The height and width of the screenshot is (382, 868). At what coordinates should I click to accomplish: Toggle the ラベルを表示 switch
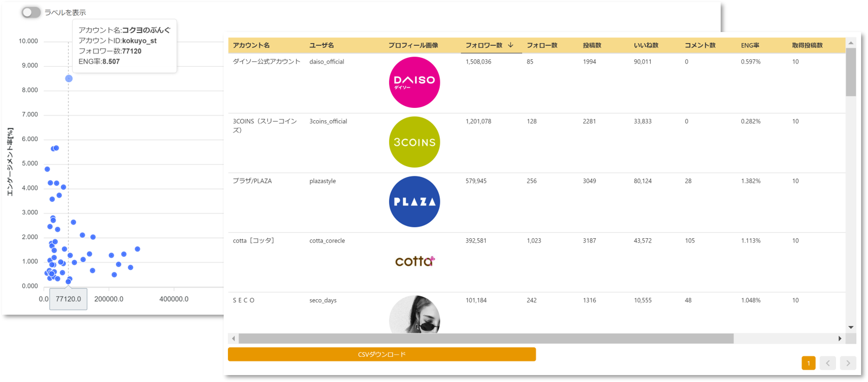pyautogui.click(x=31, y=12)
